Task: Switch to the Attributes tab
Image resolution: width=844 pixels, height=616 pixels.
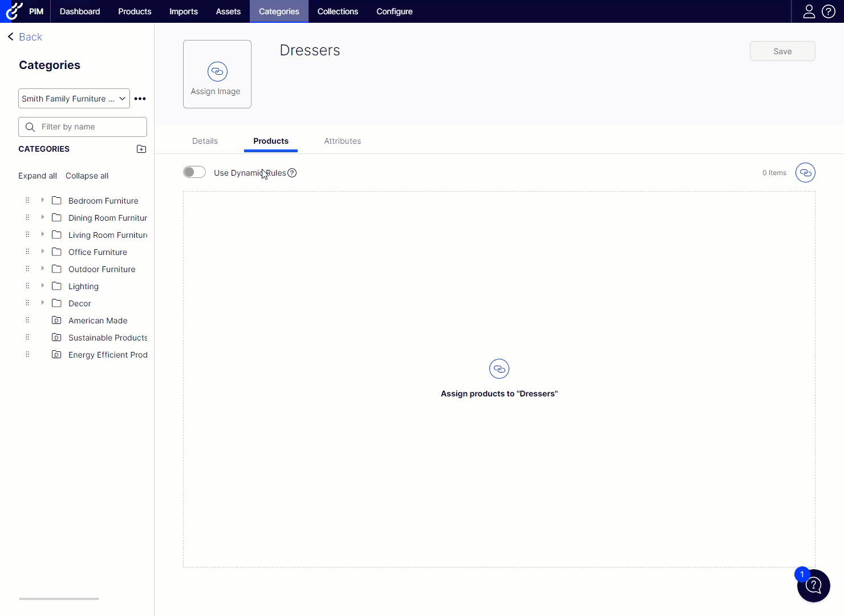Action: 342,141
